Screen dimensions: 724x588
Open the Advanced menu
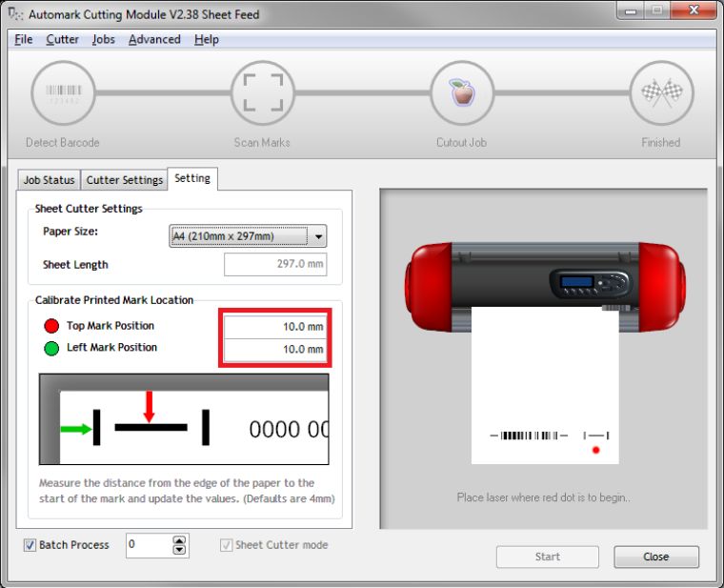coord(153,39)
